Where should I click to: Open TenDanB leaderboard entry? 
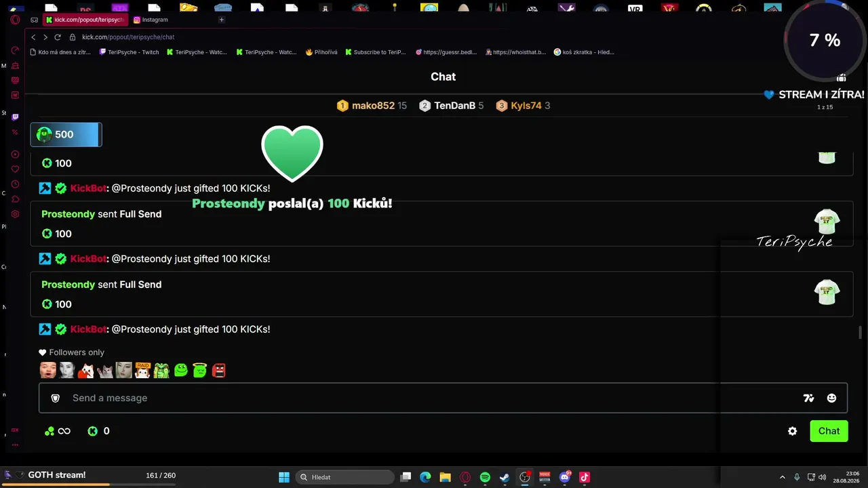click(x=452, y=106)
